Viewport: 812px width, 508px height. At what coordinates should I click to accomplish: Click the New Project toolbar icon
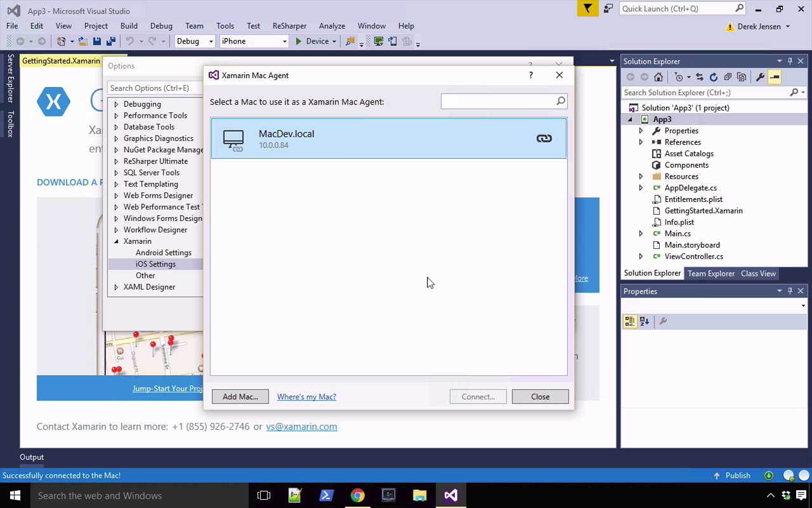click(62, 41)
